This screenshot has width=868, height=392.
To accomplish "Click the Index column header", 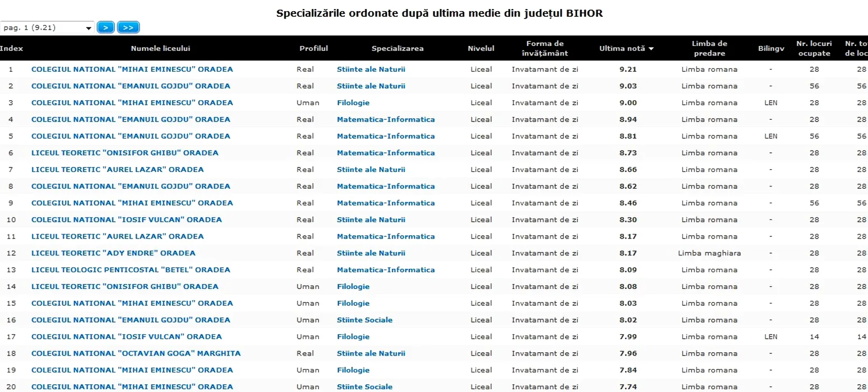I will pyautogui.click(x=11, y=49).
